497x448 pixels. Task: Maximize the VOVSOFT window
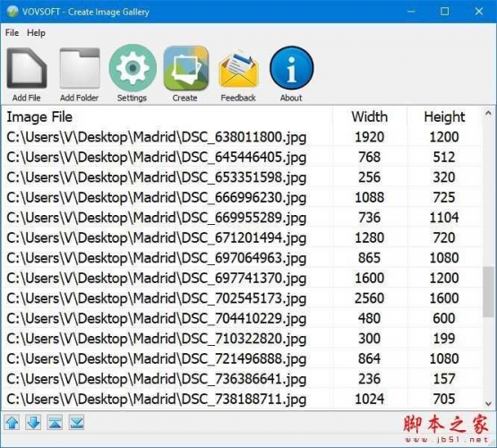point(445,12)
